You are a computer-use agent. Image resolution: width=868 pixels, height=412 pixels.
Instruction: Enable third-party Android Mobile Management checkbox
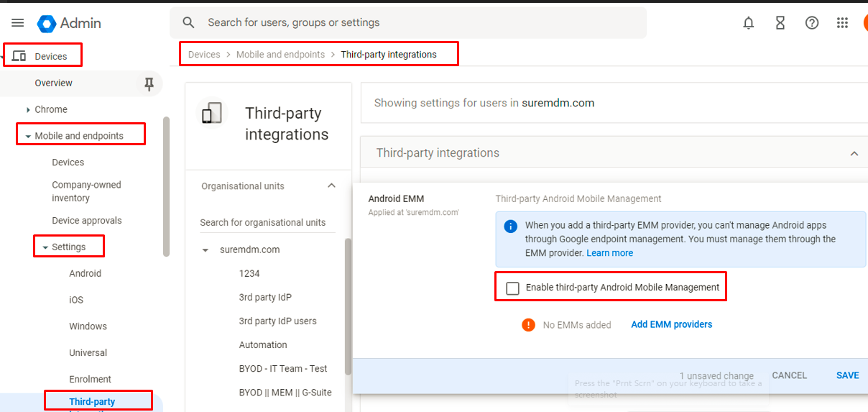[x=513, y=288]
